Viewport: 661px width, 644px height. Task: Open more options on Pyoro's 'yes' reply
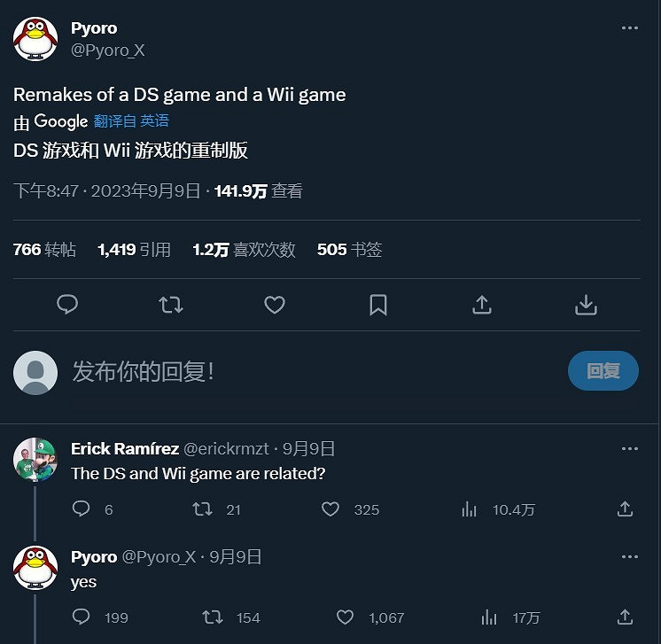pyautogui.click(x=629, y=557)
